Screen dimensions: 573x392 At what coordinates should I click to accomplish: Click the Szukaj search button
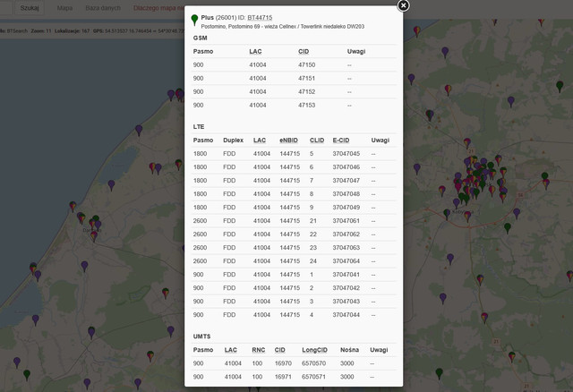click(30, 8)
